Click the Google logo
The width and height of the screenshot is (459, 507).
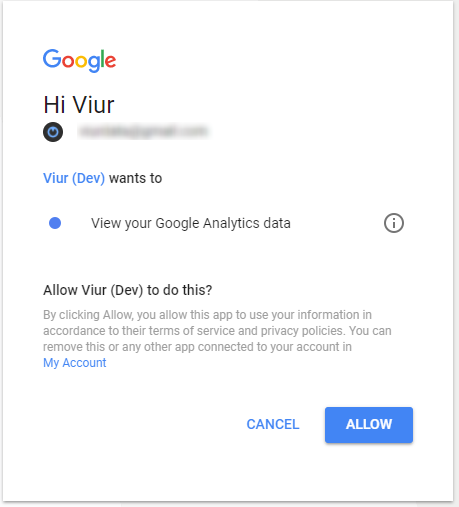(x=79, y=60)
